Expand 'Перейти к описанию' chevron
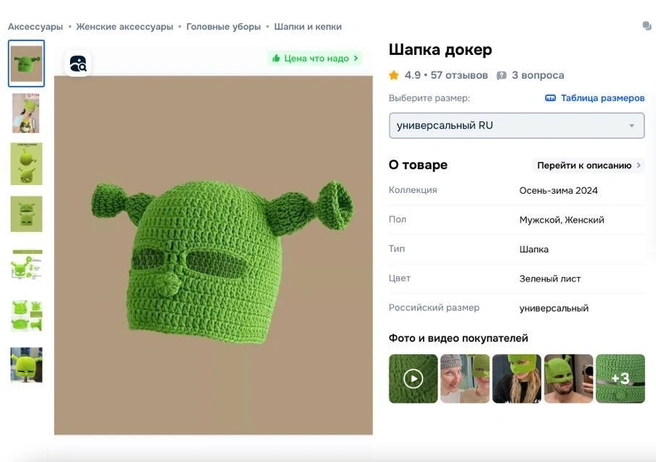The height and width of the screenshot is (462, 656). pyautogui.click(x=639, y=165)
